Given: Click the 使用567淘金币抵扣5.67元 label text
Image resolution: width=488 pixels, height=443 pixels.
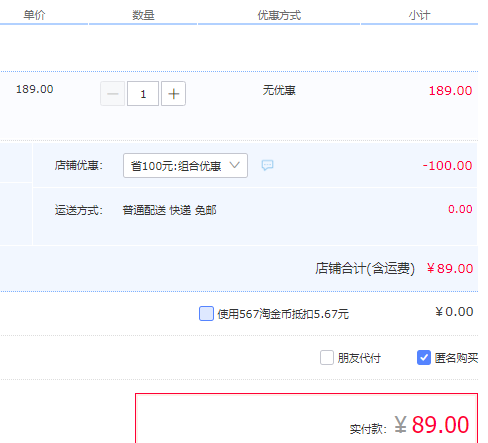Looking at the screenshot, I should (x=283, y=314).
